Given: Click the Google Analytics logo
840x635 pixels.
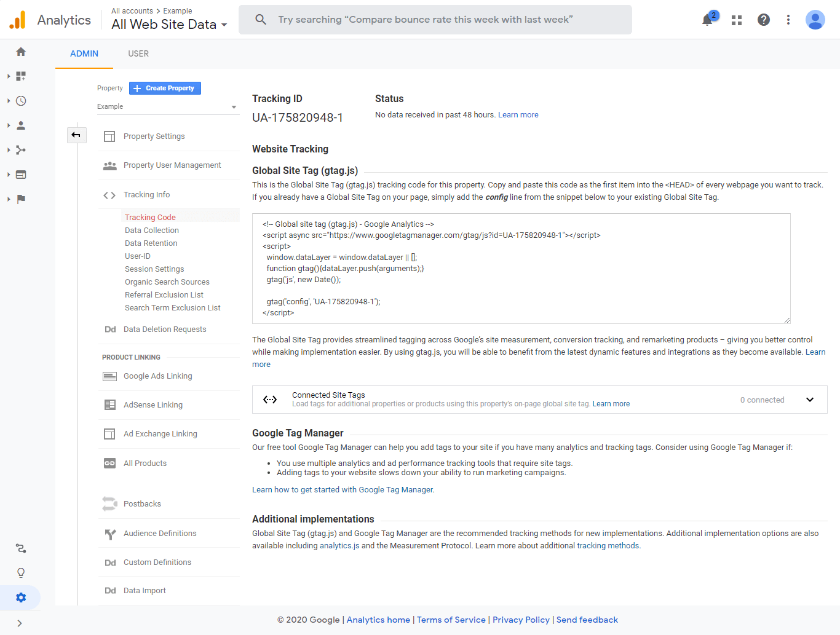Looking at the screenshot, I should click(x=18, y=20).
